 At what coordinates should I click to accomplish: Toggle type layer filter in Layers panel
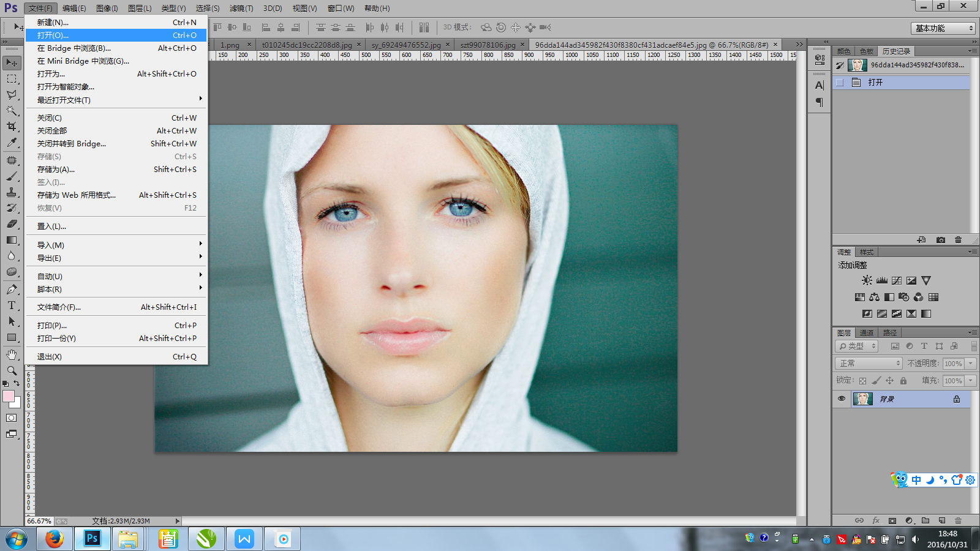coord(924,346)
